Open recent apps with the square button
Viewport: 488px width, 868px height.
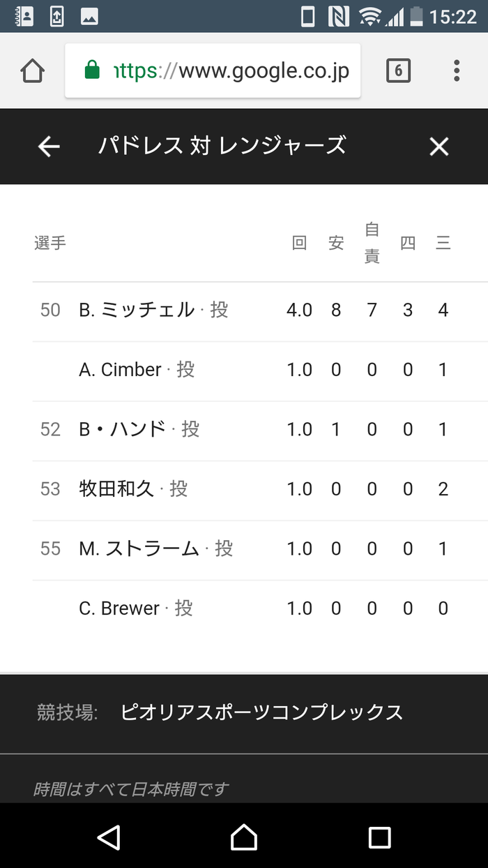coord(379,837)
